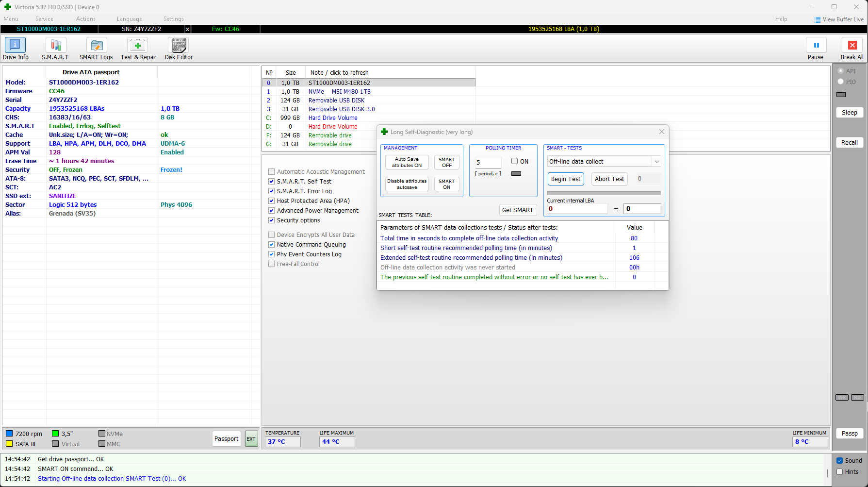Expand the Off-line data collect dropdown
868x487 pixels.
click(656, 162)
